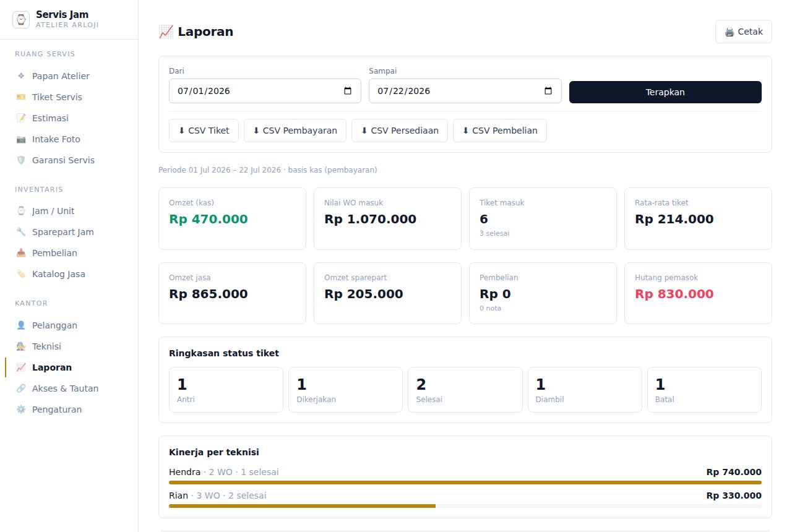Download CSV Pembayaran export
792x532 pixels.
(295, 131)
